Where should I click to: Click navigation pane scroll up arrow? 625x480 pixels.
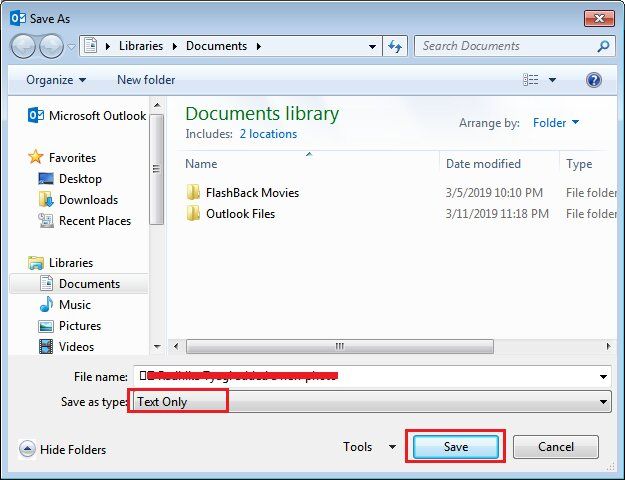pos(157,105)
